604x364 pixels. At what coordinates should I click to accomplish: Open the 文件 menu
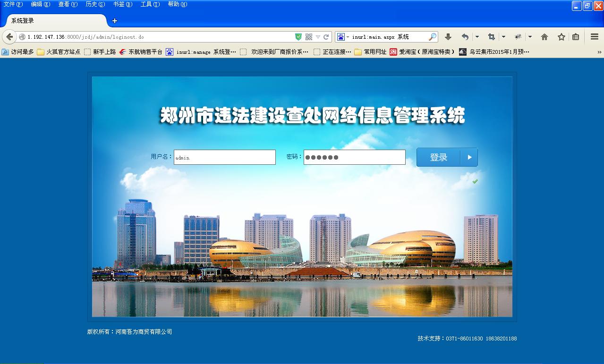tap(13, 4)
